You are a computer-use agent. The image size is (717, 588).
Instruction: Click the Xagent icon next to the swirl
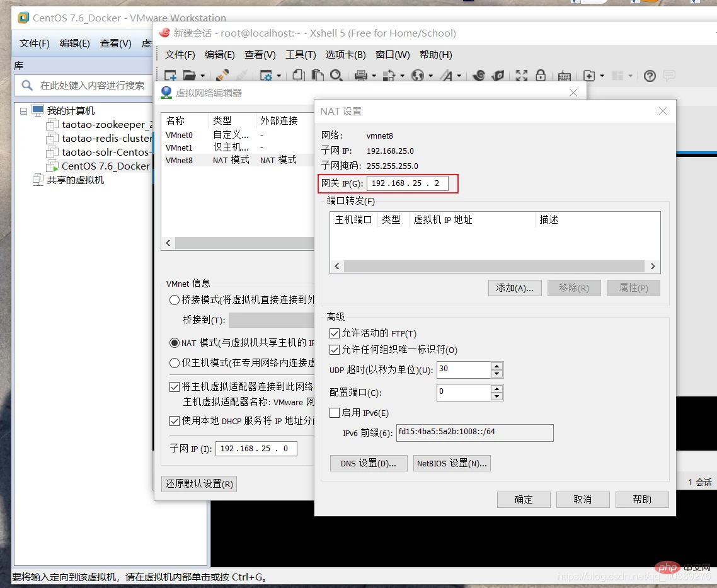498,76
